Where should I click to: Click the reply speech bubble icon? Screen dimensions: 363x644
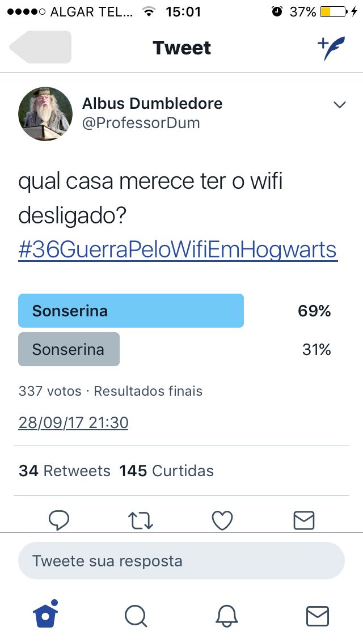[59, 520]
